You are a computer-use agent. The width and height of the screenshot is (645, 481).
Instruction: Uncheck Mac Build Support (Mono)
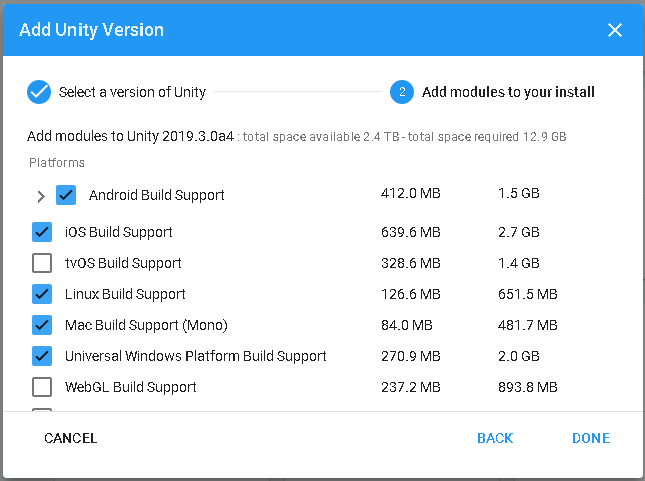42,325
